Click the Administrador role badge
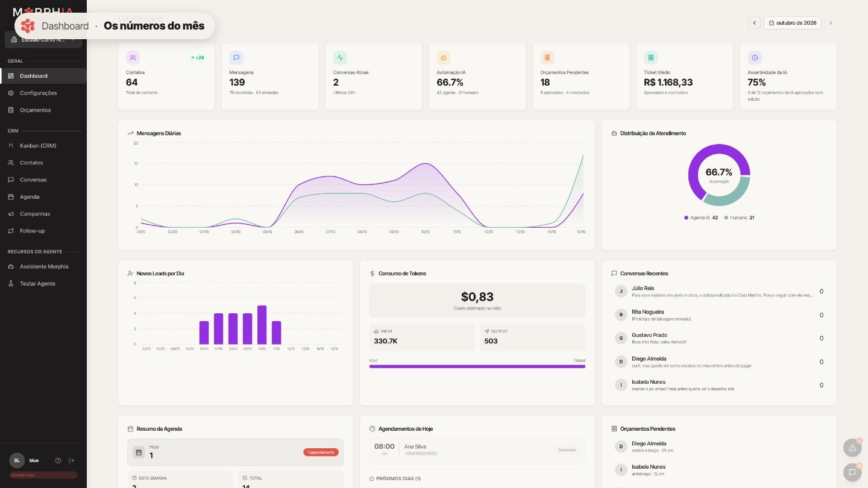Image resolution: width=868 pixels, height=488 pixels. click(x=43, y=475)
